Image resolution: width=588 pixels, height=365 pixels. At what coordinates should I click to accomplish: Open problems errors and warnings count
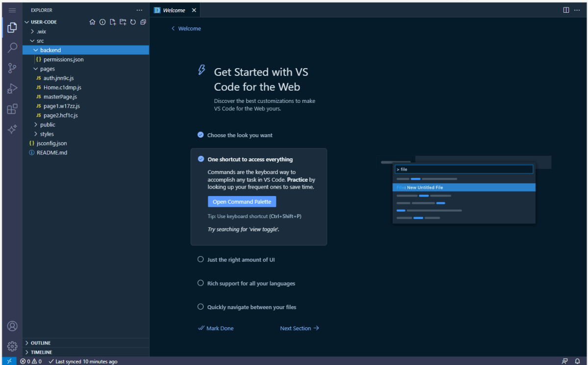[x=31, y=362]
